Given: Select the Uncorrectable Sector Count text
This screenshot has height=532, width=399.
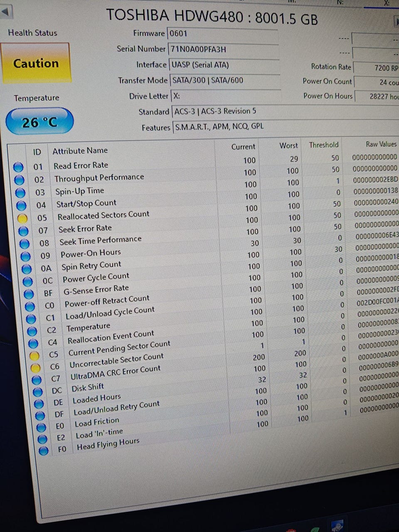Looking at the screenshot, I should [x=117, y=361].
